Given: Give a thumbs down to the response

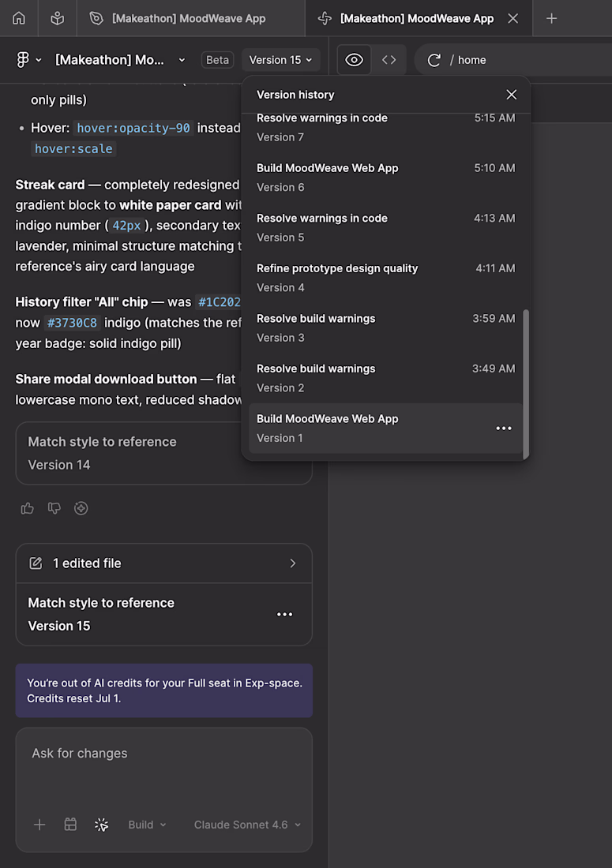Looking at the screenshot, I should [54, 508].
